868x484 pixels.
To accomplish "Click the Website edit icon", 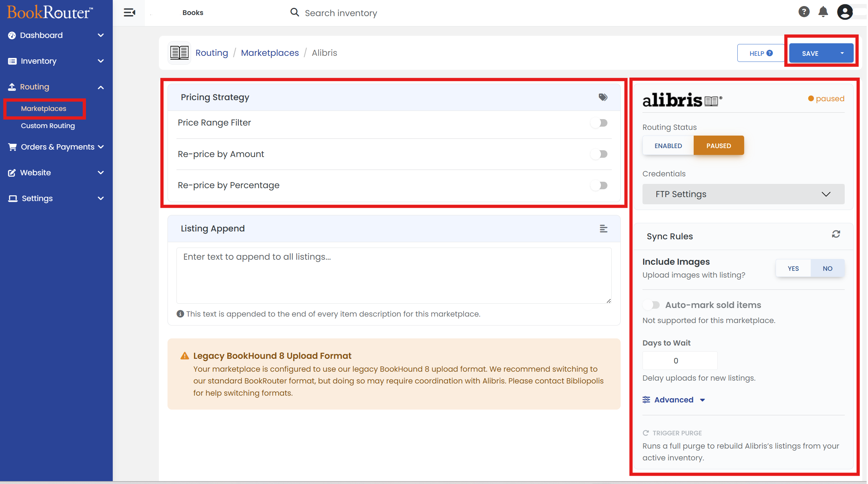I will [x=12, y=173].
